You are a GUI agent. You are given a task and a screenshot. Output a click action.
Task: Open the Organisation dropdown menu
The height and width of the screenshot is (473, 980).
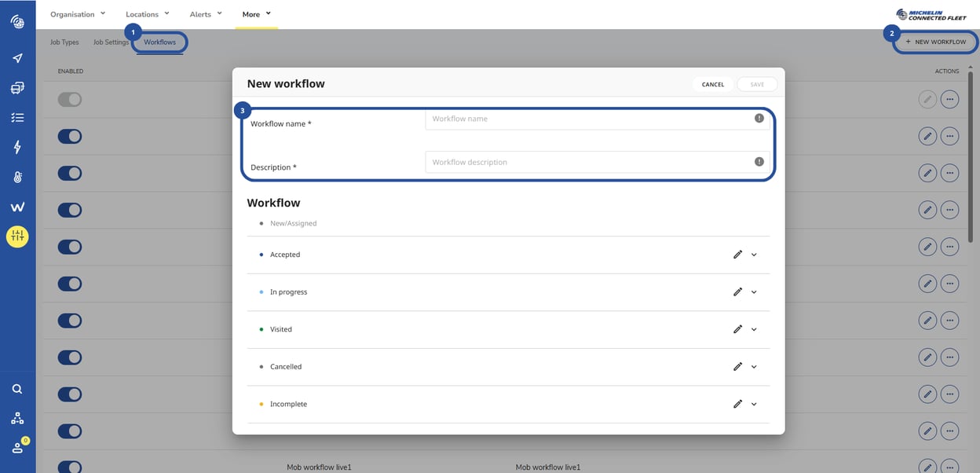pyautogui.click(x=78, y=14)
